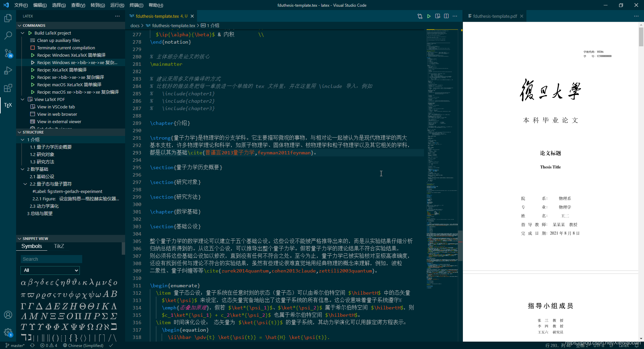
Task: Open the Manage gear icon at bottom
Action: point(8,333)
